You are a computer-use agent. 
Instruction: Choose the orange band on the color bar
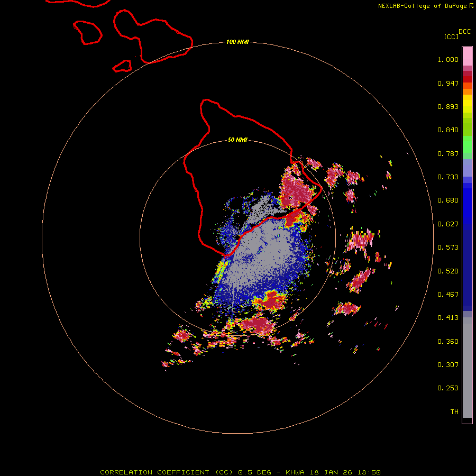tap(467, 91)
